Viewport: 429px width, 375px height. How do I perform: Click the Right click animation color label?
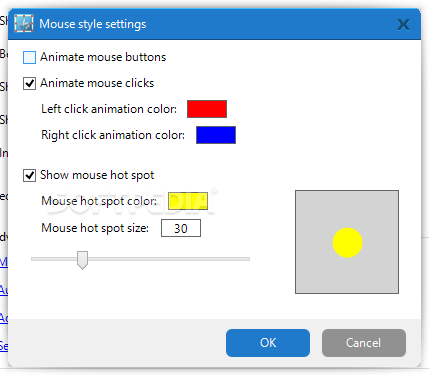[x=113, y=135]
